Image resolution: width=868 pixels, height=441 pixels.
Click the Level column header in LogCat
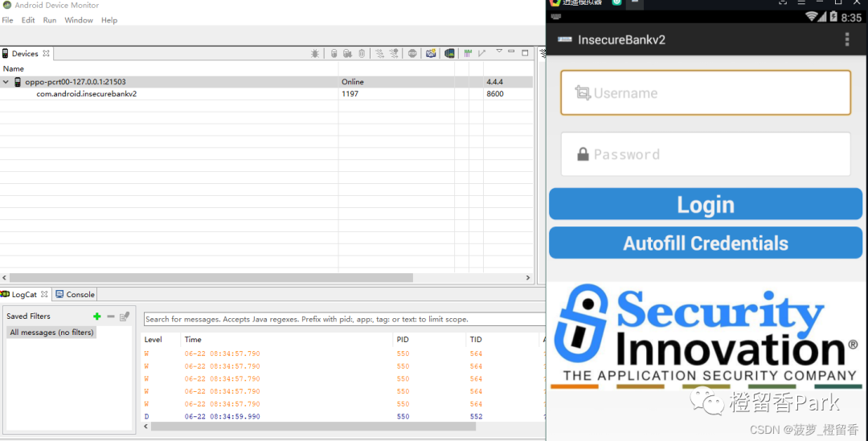154,340
